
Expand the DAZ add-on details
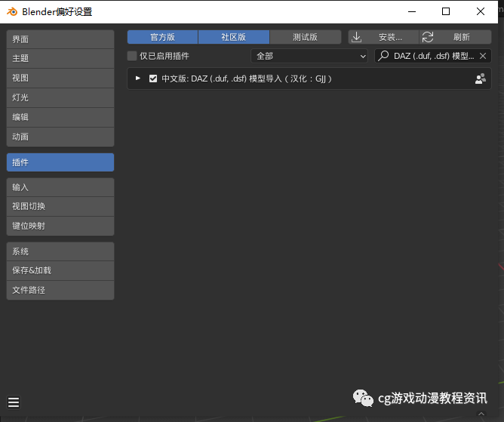(x=138, y=79)
